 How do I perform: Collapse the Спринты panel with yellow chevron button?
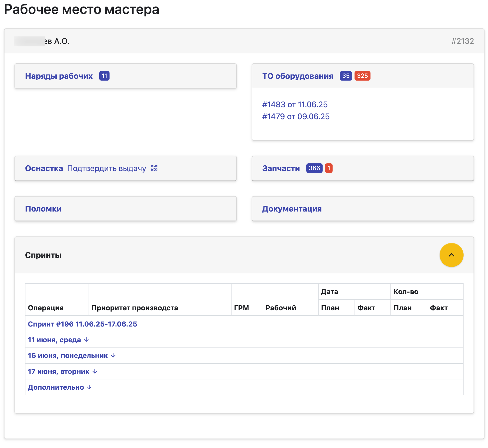pyautogui.click(x=451, y=255)
